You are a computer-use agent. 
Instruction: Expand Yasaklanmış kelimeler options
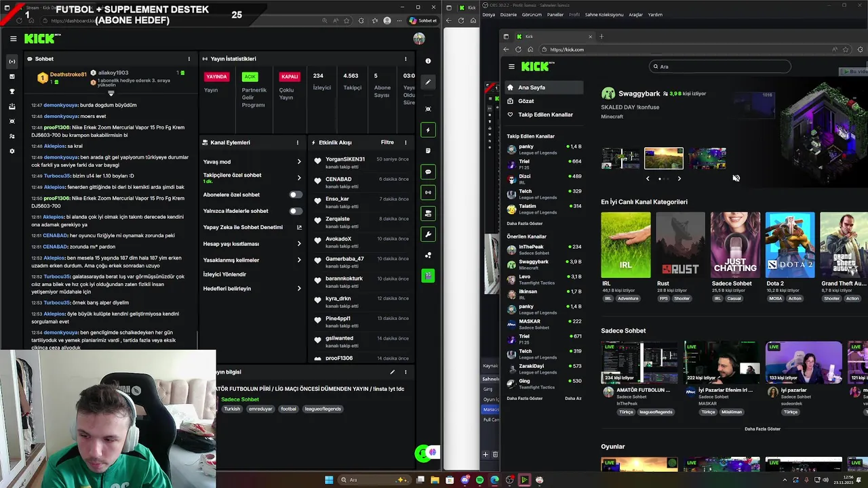pyautogui.click(x=299, y=260)
